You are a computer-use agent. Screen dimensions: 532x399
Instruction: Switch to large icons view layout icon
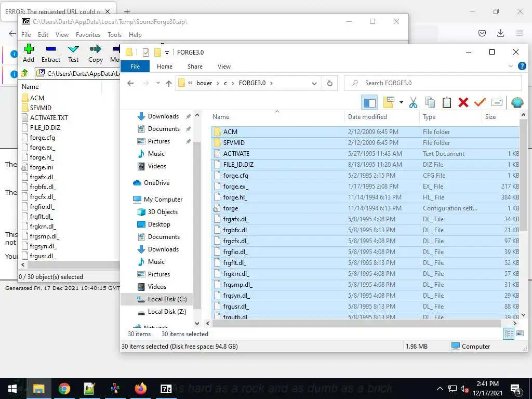(x=520, y=334)
